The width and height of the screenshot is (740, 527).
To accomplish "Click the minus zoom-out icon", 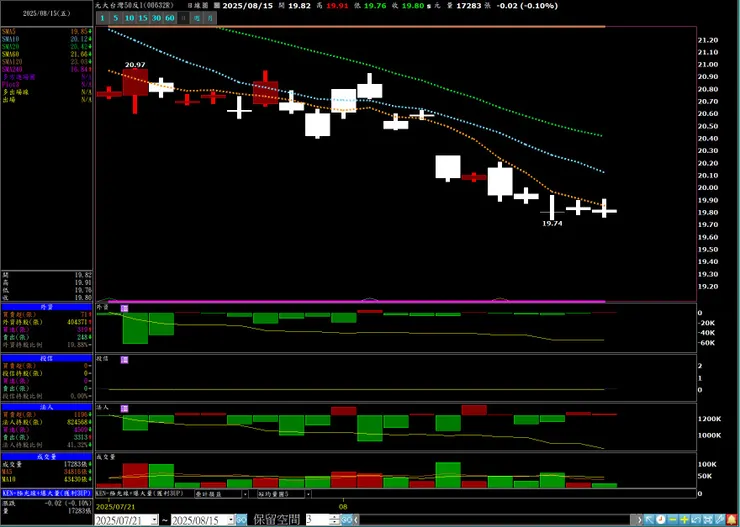I will (x=673, y=519).
